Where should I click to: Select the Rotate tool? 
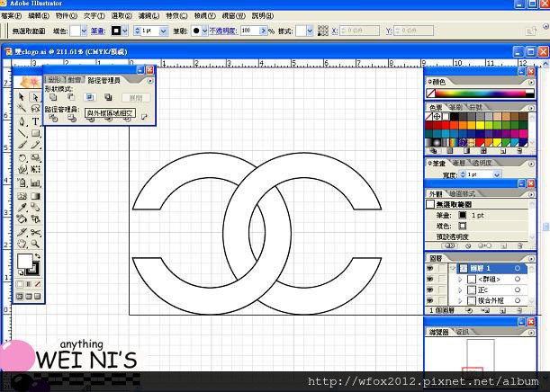pyautogui.click(x=22, y=157)
